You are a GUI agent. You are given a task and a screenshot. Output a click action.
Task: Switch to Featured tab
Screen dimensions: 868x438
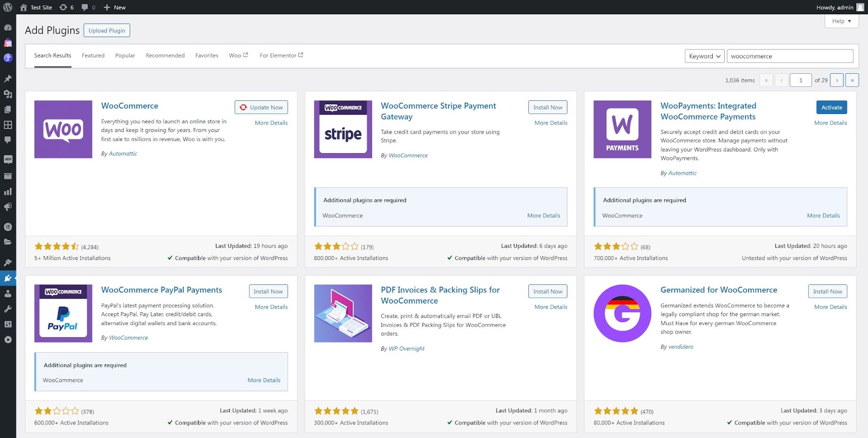coord(93,55)
